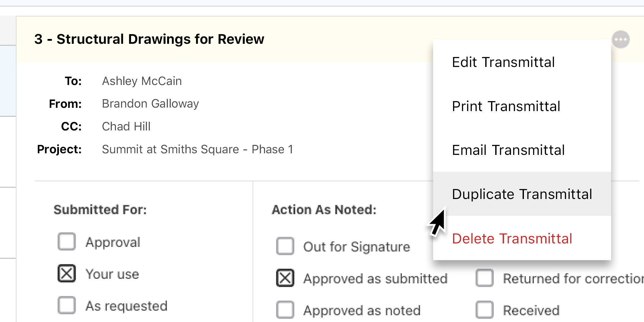Check the Approved as noted box
This screenshot has width=644, height=322.
tap(285, 310)
